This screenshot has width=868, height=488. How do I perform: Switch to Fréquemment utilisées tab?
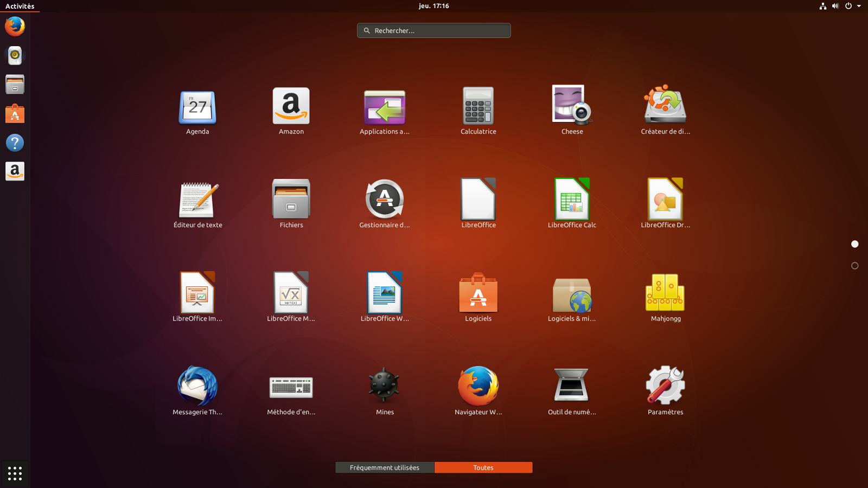click(x=385, y=467)
